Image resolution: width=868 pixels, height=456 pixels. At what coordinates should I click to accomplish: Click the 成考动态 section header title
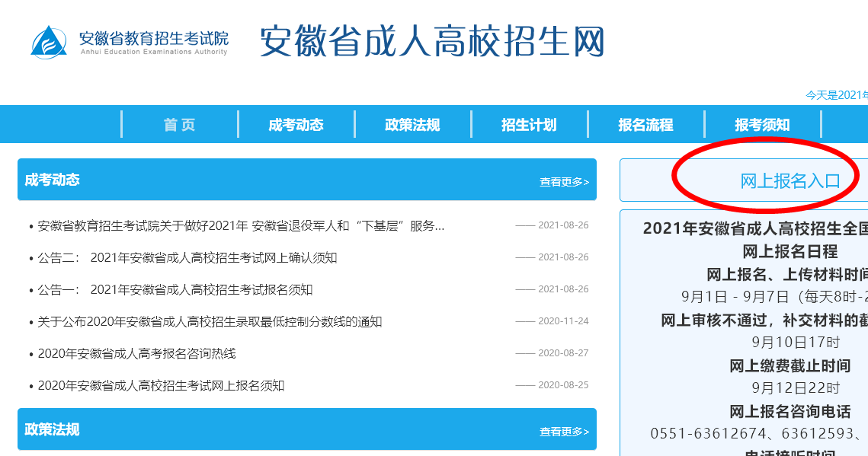[52, 180]
